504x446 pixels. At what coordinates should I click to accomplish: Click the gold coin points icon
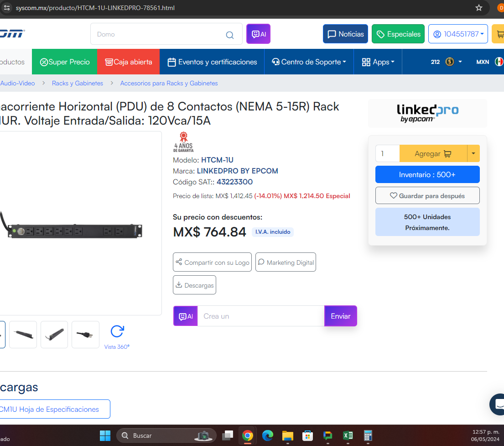(x=450, y=62)
